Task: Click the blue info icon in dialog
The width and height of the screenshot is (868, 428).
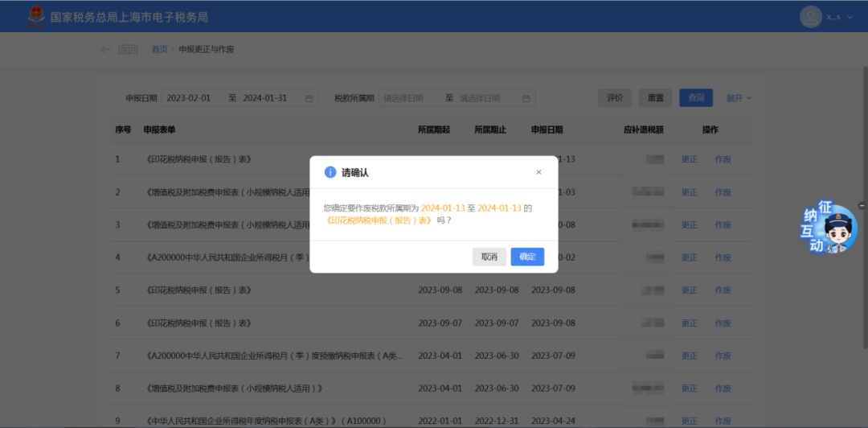Action: pos(330,172)
